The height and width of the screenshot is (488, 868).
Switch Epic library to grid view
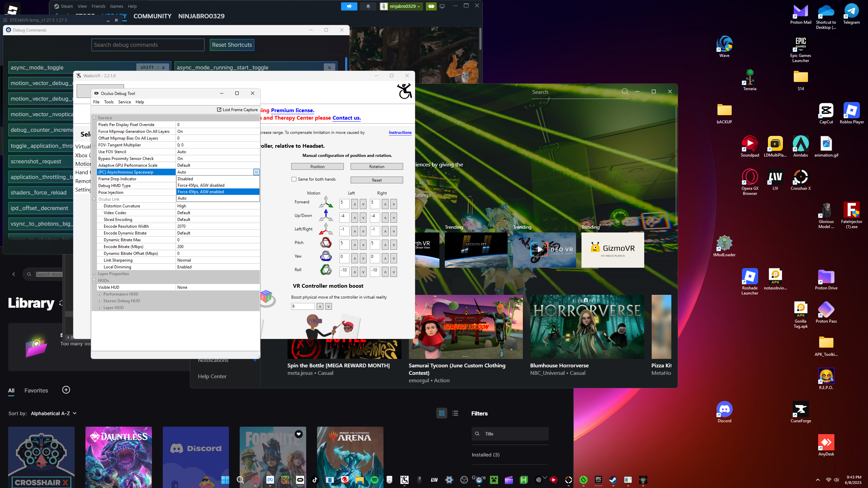(x=441, y=413)
